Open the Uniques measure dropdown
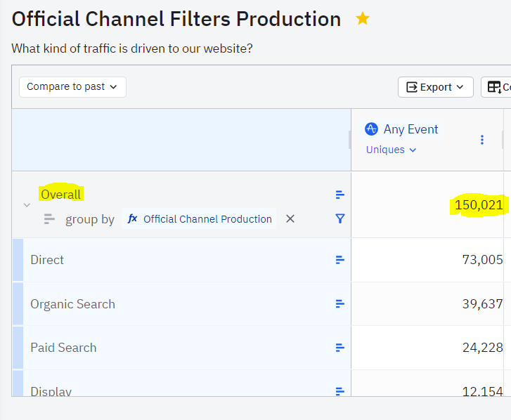Screen dimensions: 511x420 [392, 150]
